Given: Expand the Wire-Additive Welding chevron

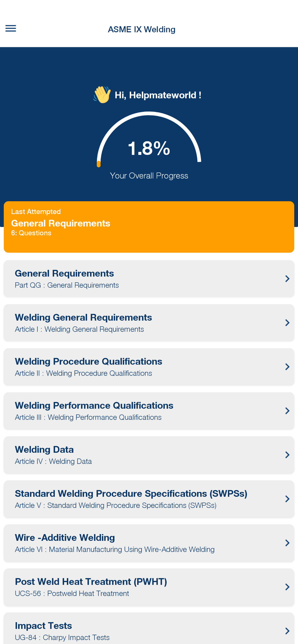Looking at the screenshot, I should tap(287, 543).
